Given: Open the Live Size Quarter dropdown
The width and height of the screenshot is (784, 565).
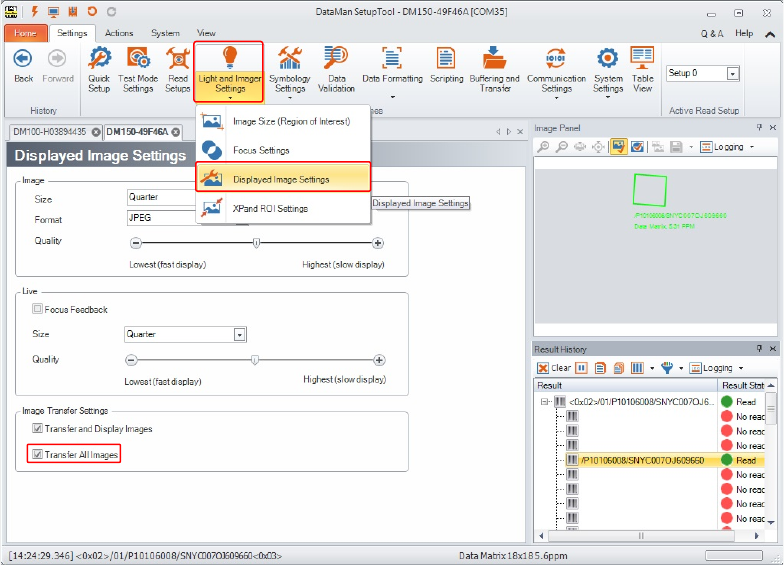Looking at the screenshot, I should [x=240, y=334].
